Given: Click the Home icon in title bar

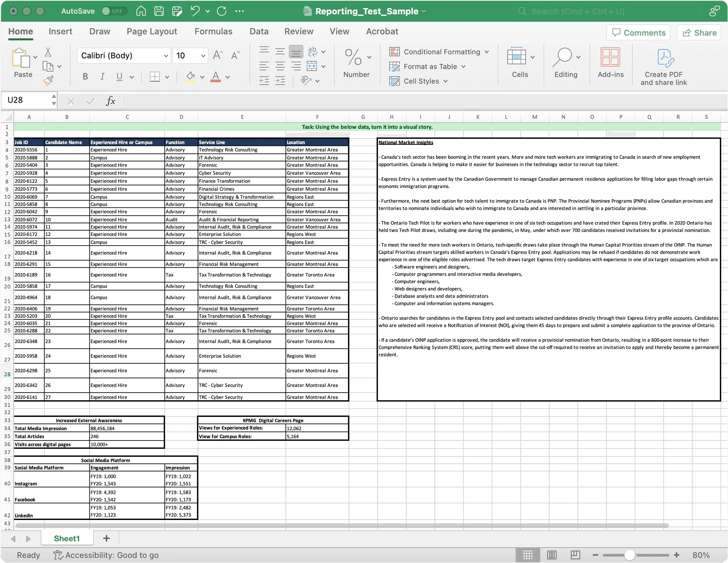Looking at the screenshot, I should (141, 11).
